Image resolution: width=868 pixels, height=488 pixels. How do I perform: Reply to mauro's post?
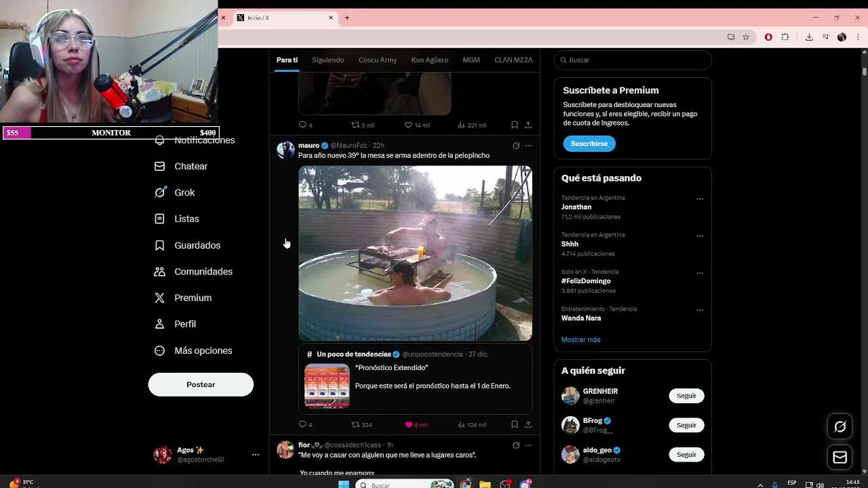click(x=305, y=425)
